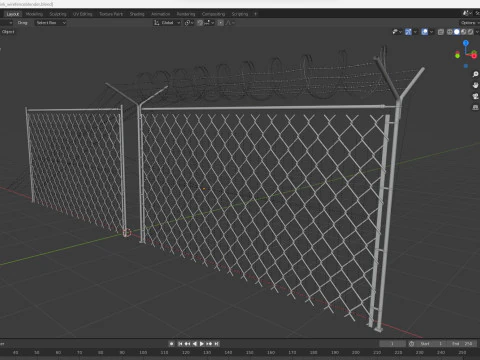
Task: Switch to the Compositing workspace
Action: tap(213, 14)
